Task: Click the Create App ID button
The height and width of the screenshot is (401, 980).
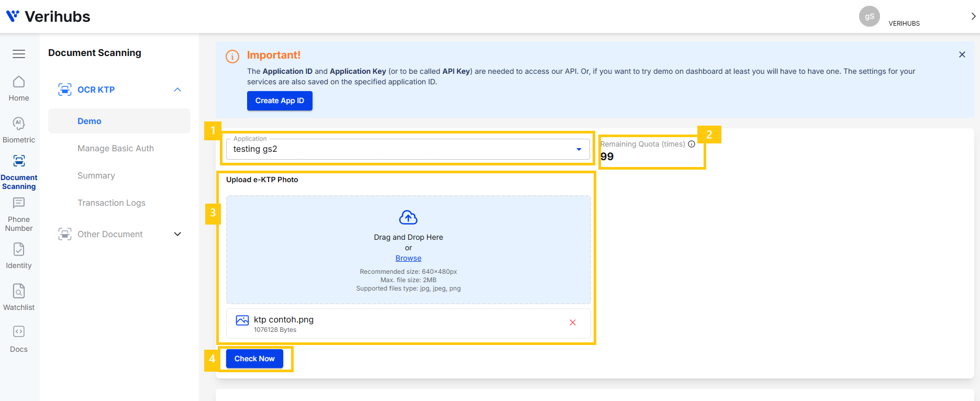Action: click(x=280, y=101)
